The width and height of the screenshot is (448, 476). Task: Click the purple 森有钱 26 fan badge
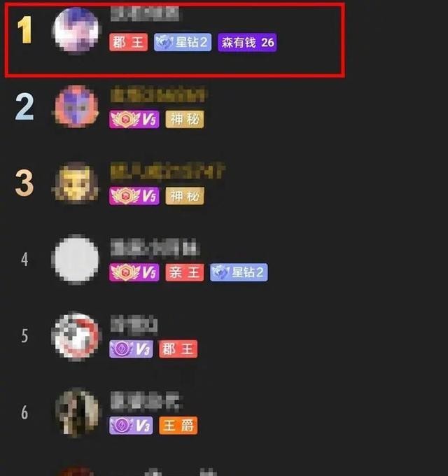click(247, 42)
